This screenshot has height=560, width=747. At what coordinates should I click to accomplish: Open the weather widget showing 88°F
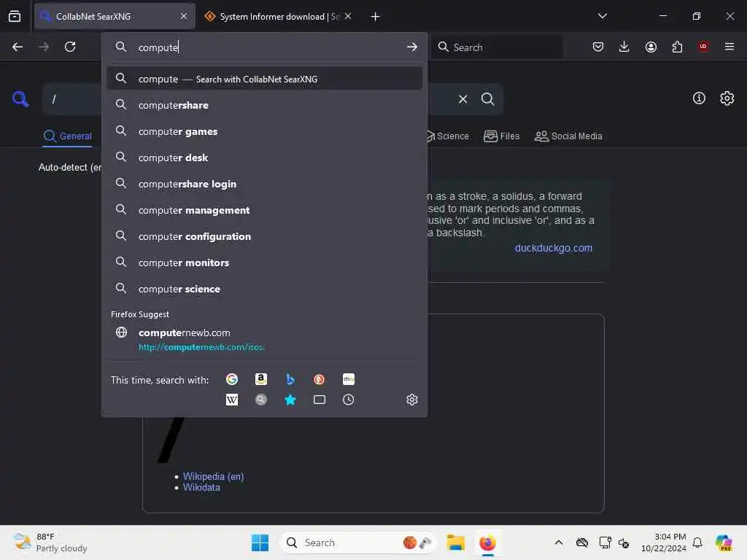click(50, 542)
